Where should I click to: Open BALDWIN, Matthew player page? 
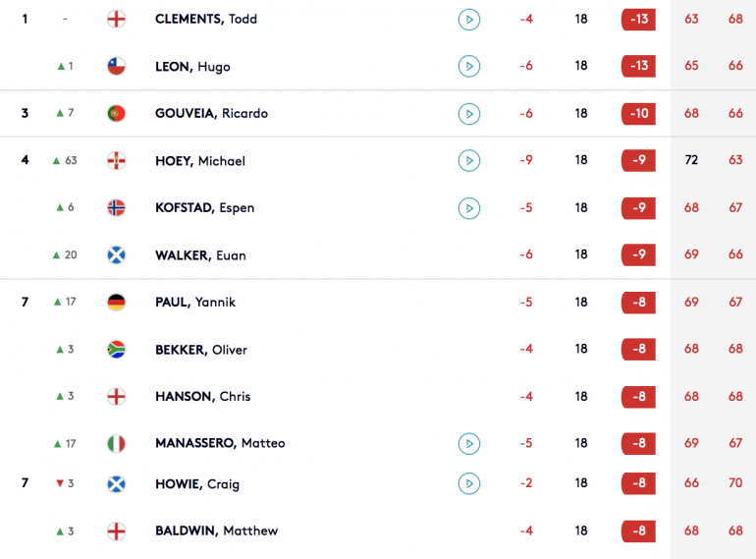(x=216, y=531)
